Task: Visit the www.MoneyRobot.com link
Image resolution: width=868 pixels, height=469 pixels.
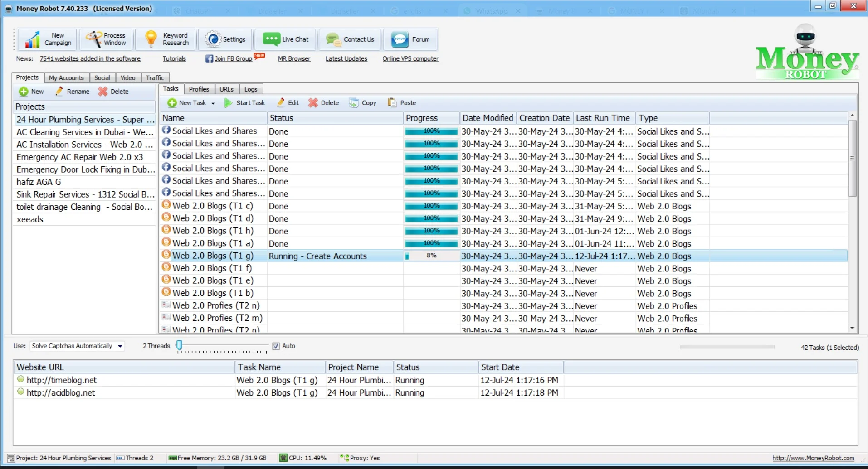Action: 813,458
